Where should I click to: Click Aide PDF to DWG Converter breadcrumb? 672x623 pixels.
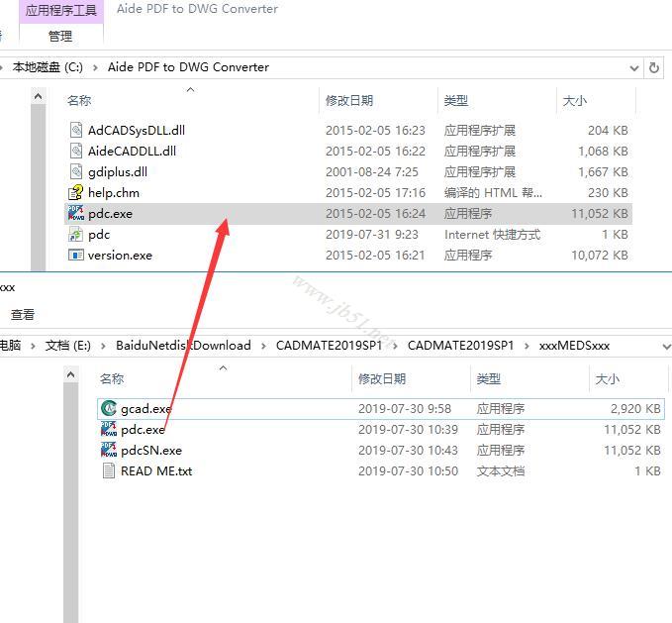pyautogui.click(x=188, y=67)
